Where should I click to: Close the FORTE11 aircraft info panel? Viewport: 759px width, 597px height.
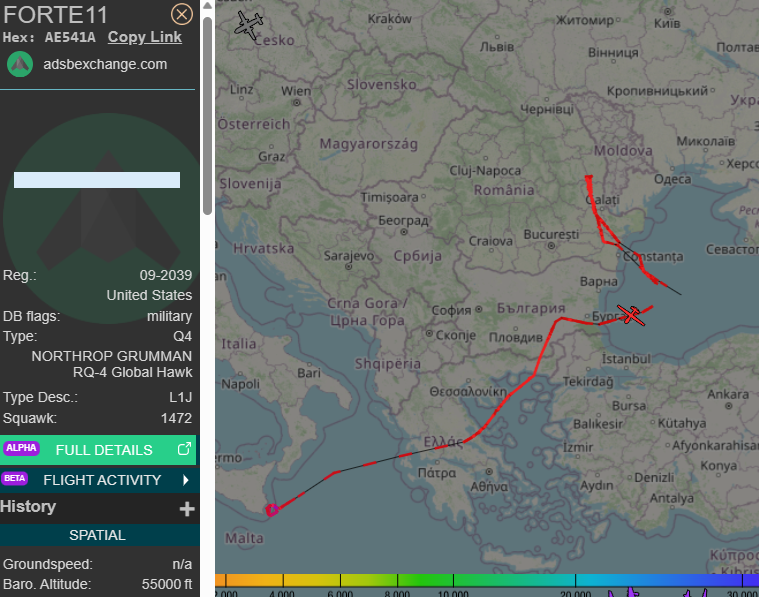(182, 15)
